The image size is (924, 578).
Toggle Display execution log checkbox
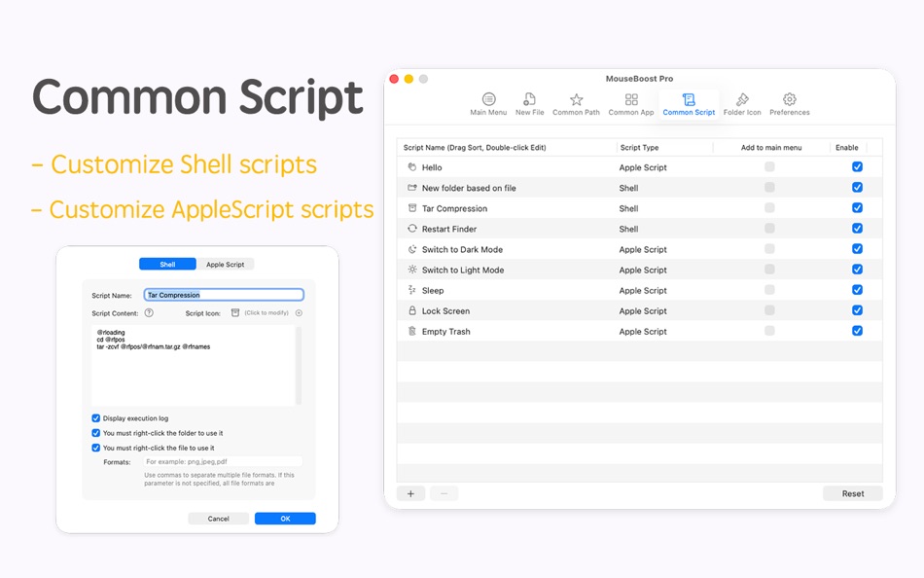click(95, 418)
